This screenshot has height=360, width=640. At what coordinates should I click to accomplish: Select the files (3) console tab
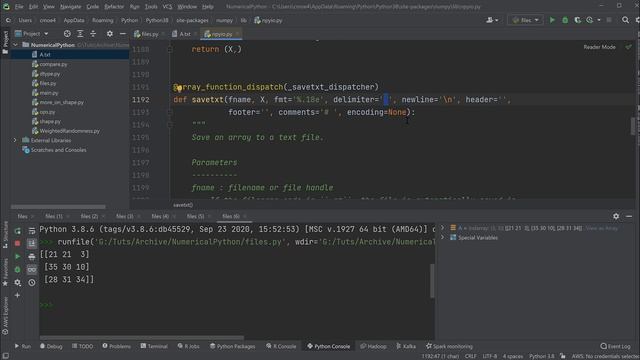tap(124, 216)
